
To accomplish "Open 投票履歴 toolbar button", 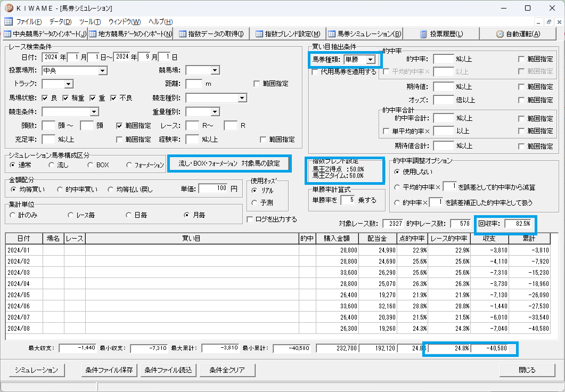I will tap(441, 34).
